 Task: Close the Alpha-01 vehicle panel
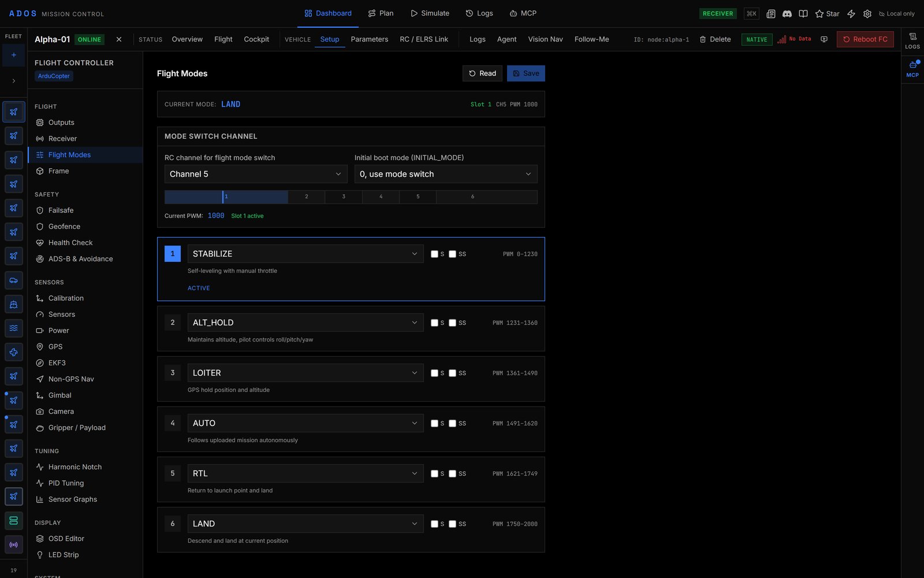[119, 39]
